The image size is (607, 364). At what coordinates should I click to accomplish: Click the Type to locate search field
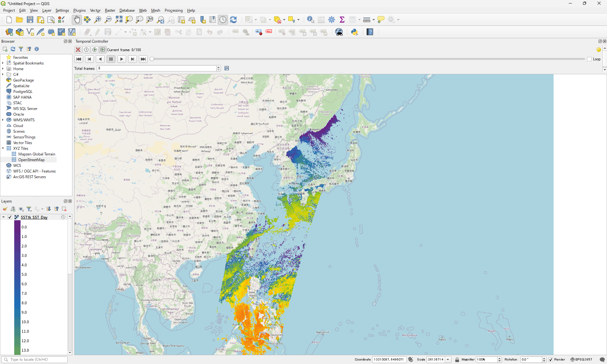click(x=35, y=360)
